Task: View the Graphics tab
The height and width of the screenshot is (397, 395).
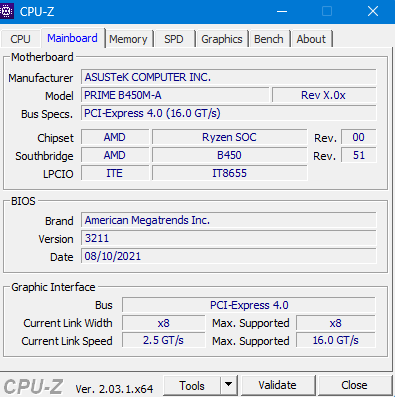Action: pyautogui.click(x=222, y=39)
